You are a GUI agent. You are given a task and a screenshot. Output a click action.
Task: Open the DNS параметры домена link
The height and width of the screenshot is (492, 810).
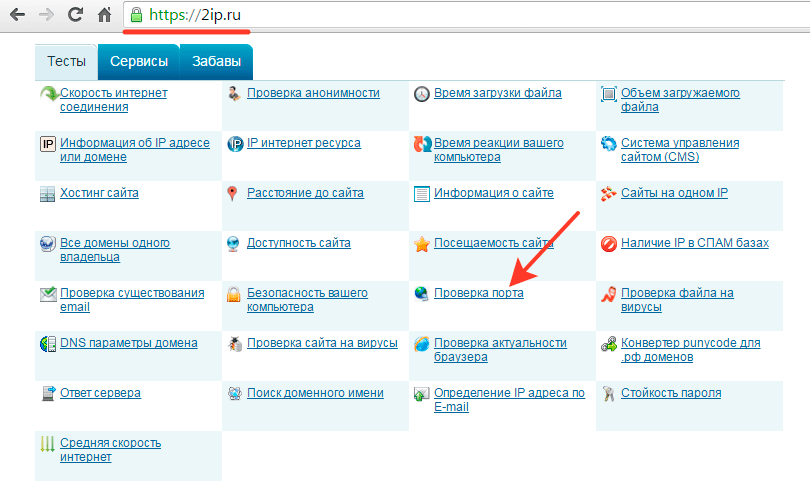coord(128,343)
